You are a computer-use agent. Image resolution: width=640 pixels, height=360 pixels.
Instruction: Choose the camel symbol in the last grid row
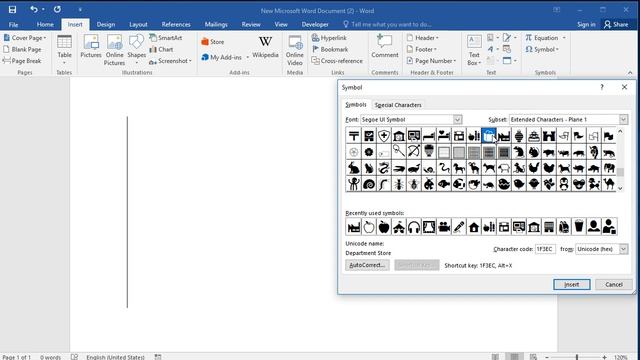click(x=609, y=184)
